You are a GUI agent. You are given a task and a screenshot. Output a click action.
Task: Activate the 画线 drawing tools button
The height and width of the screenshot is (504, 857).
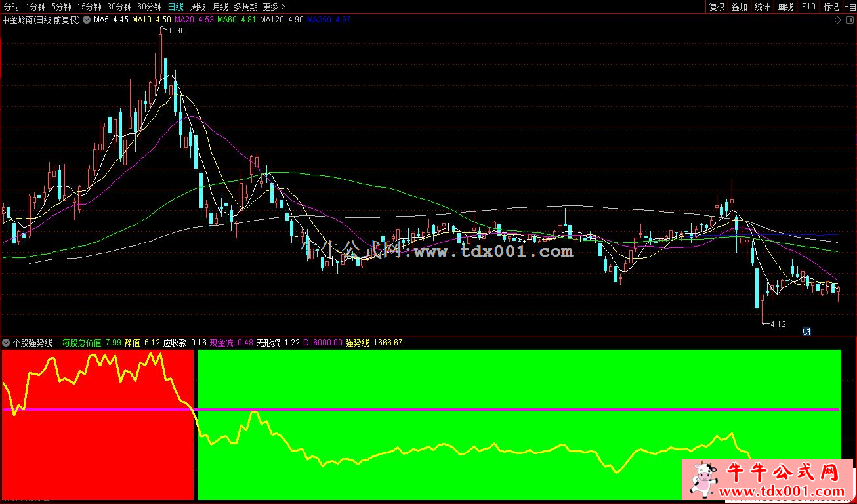pos(785,7)
